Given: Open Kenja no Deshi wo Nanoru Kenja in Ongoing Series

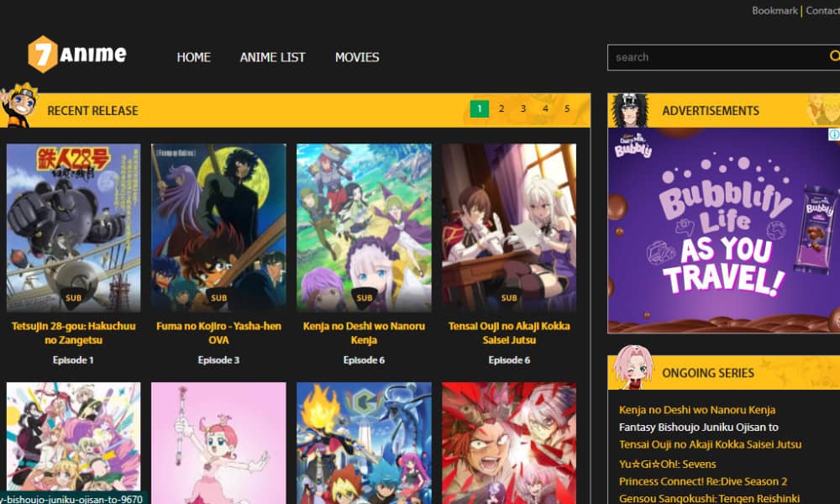Looking at the screenshot, I should [697, 410].
